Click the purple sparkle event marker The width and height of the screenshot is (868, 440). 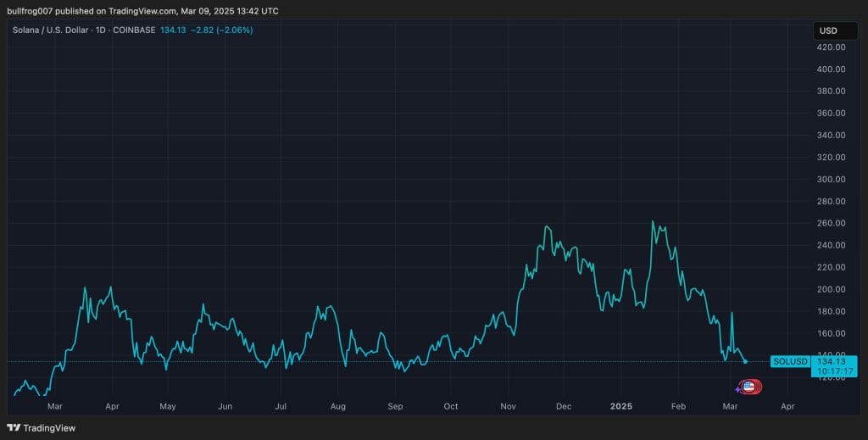(737, 390)
